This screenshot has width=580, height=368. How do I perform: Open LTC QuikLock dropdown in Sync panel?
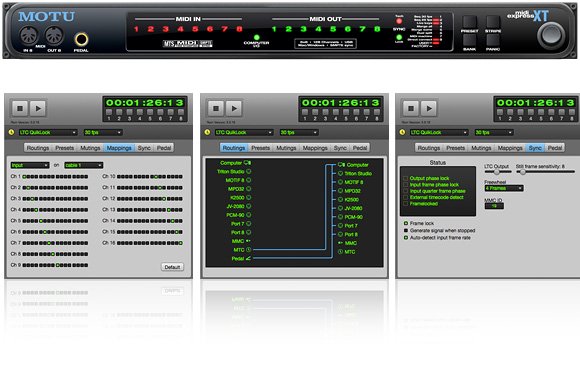tap(439, 132)
